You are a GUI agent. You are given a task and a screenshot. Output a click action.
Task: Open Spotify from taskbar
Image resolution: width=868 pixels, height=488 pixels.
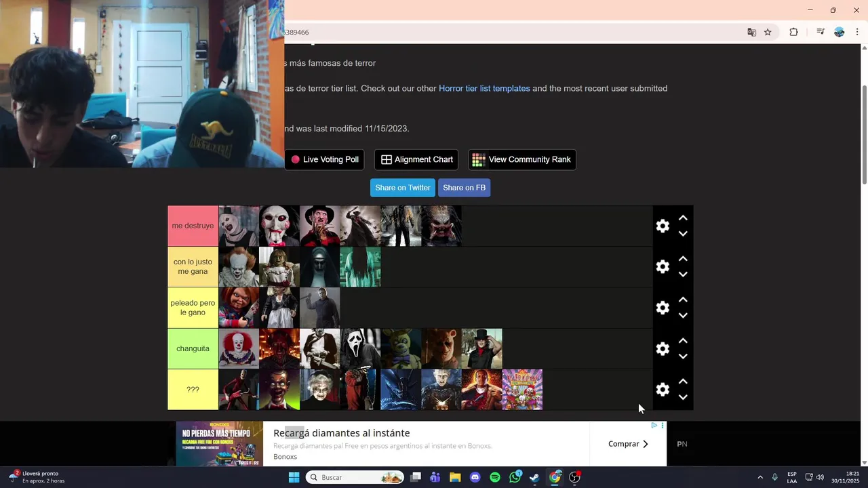[x=495, y=477]
